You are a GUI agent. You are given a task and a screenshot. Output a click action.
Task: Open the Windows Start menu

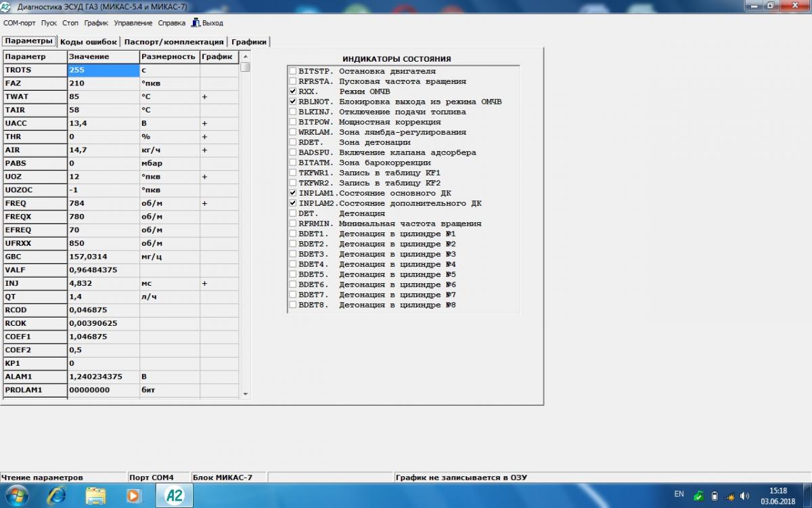coord(16,495)
